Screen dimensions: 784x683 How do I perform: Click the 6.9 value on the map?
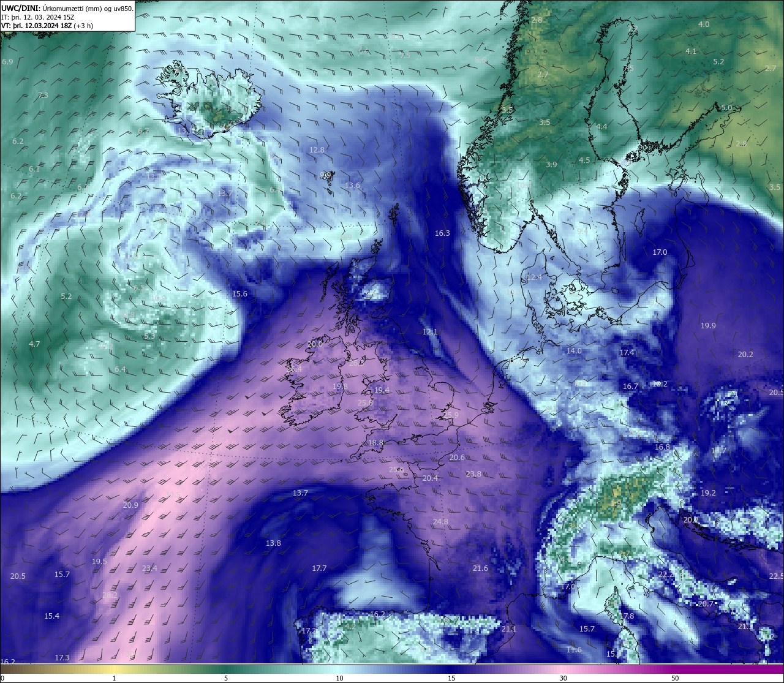click(x=7, y=62)
